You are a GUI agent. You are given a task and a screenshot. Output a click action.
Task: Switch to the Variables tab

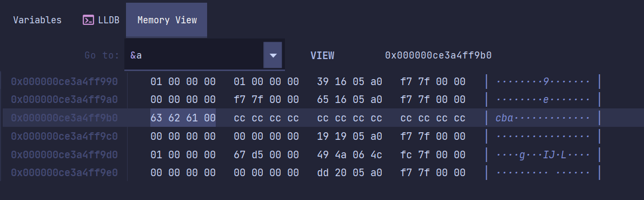click(x=37, y=20)
